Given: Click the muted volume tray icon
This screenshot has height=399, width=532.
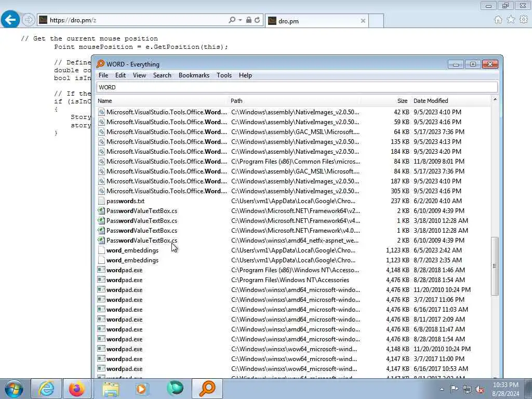Looking at the screenshot, I should click(x=480, y=390).
